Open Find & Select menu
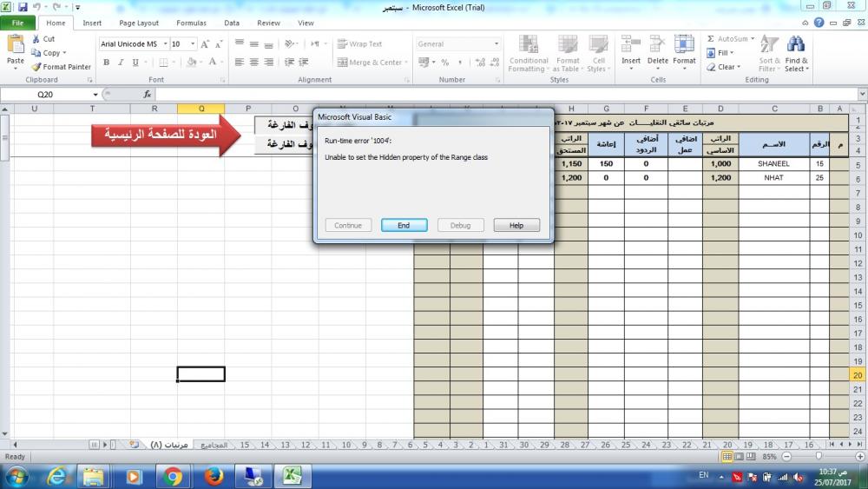Viewport: 868px width, 489px height. click(x=797, y=53)
